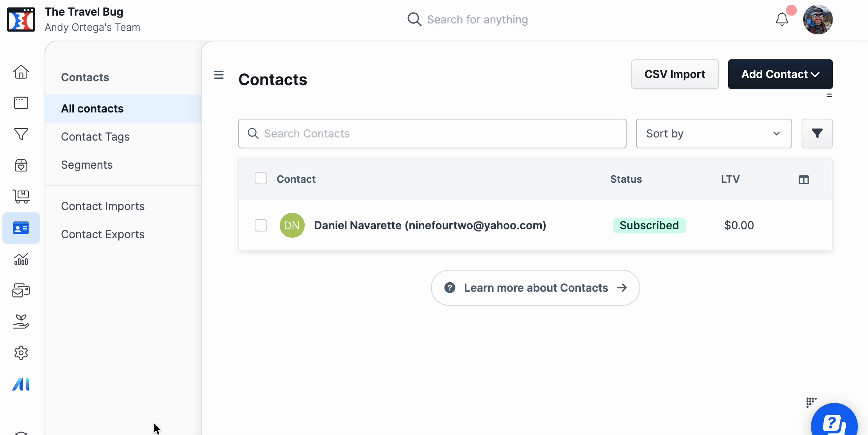Open the Settings gear sidebar icon

pos(21,353)
